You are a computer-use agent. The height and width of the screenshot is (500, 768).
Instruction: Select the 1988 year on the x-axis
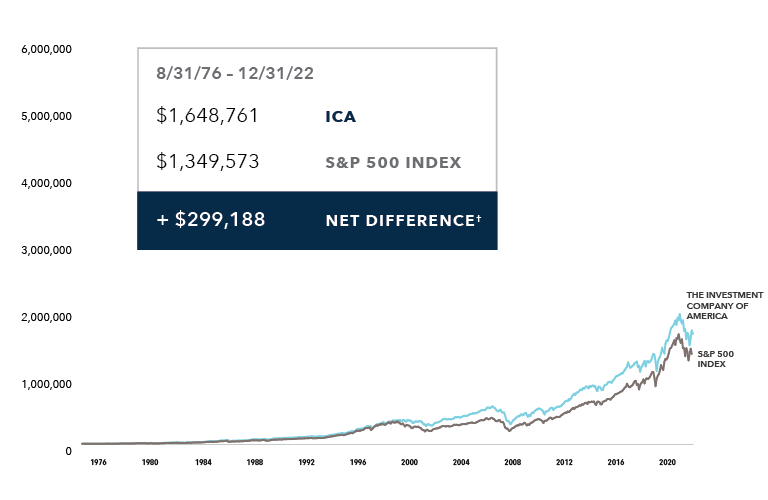pos(254,463)
